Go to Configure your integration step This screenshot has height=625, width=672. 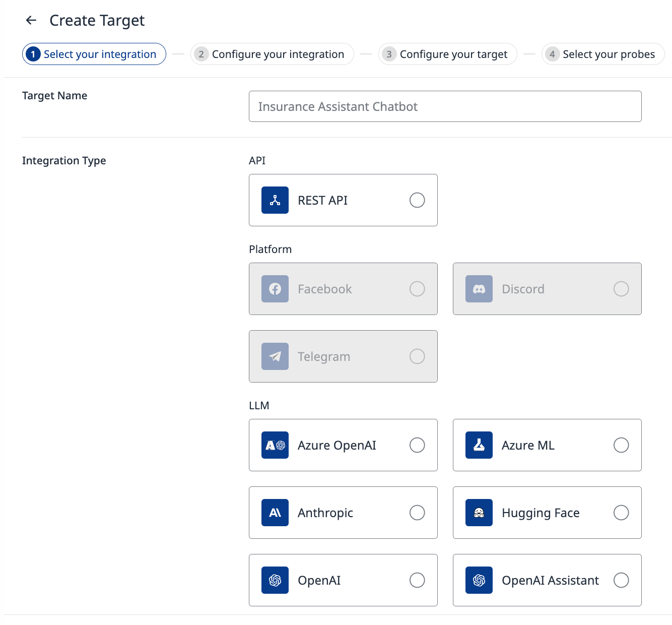click(272, 54)
